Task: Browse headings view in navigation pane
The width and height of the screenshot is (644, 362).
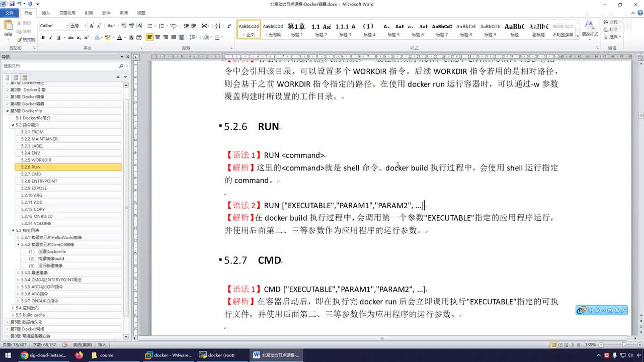Action: pos(8,77)
